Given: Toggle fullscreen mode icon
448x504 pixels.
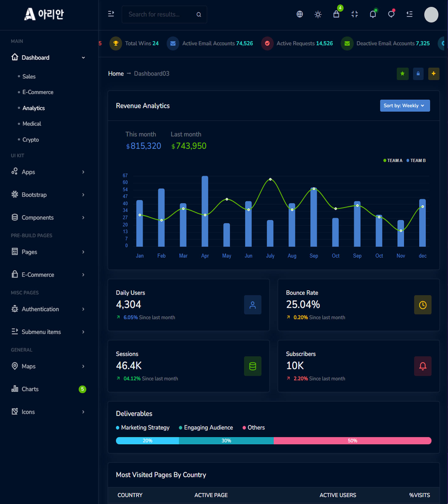Looking at the screenshot, I should click(x=355, y=14).
